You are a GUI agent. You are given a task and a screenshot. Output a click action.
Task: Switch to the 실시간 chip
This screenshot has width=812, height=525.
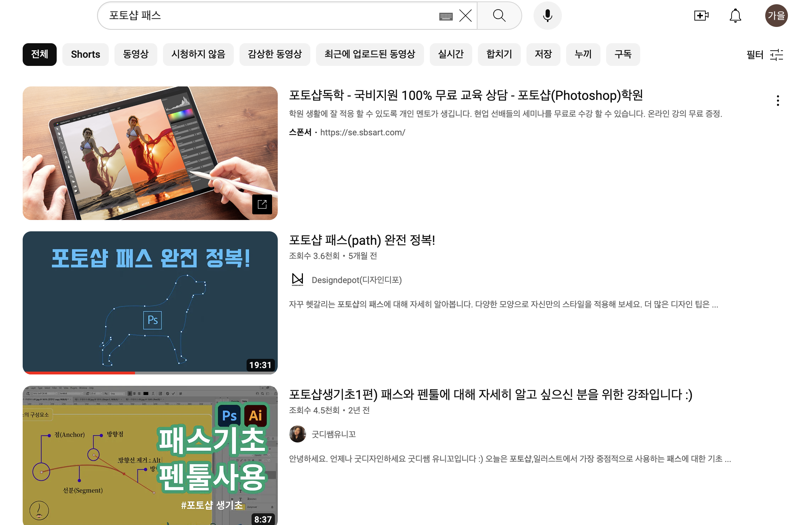[451, 54]
